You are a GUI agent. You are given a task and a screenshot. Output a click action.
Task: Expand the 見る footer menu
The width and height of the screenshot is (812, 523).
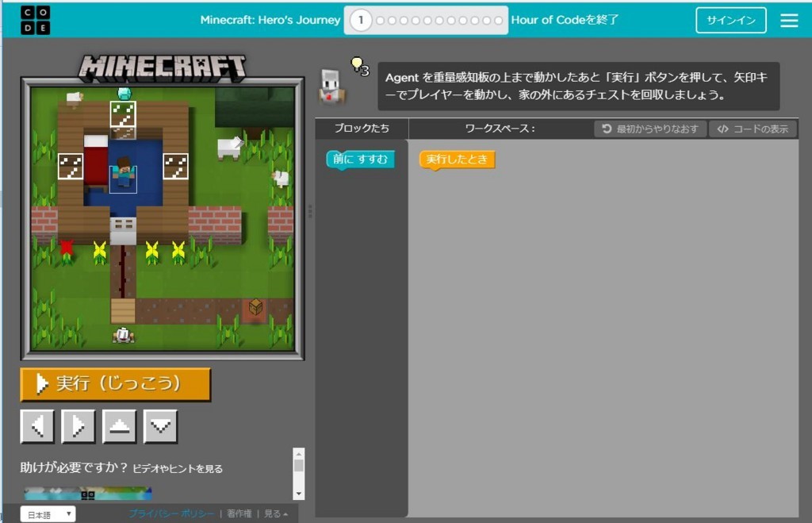276,513
